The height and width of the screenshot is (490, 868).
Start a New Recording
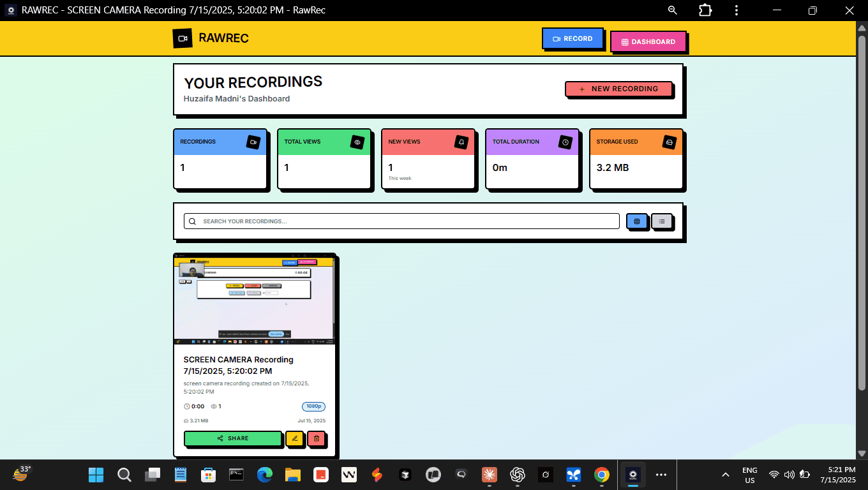618,89
